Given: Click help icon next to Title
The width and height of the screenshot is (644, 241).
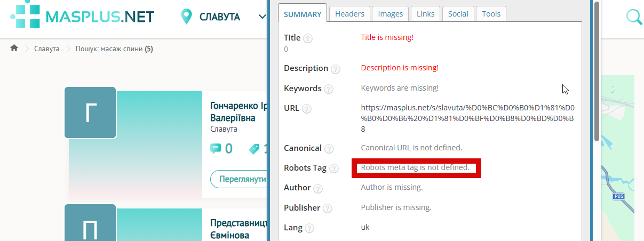Looking at the screenshot, I should pyautogui.click(x=308, y=38).
